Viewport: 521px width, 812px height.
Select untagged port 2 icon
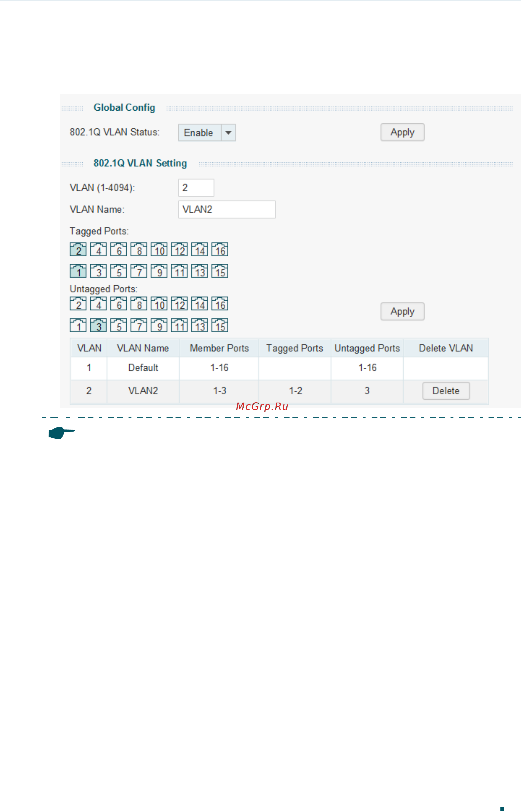point(78,304)
